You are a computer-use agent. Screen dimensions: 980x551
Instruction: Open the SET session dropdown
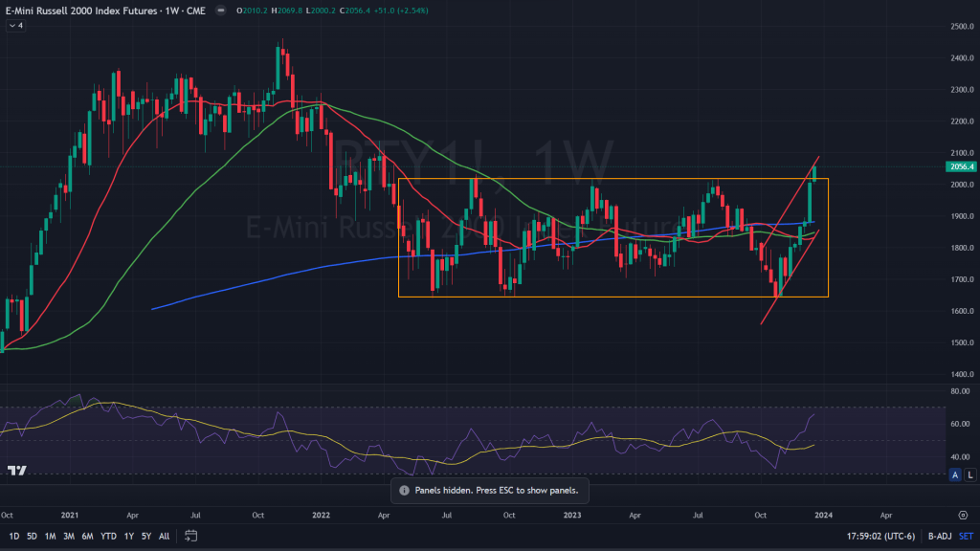click(966, 536)
